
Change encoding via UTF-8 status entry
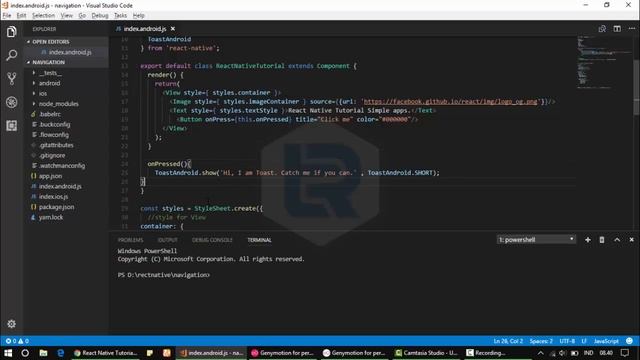pyautogui.click(x=567, y=341)
